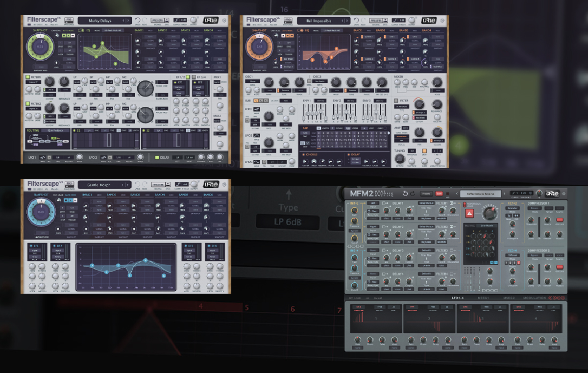Toggle OSC2 SYNC in Filterscape VA
The image size is (588, 373).
point(309,81)
